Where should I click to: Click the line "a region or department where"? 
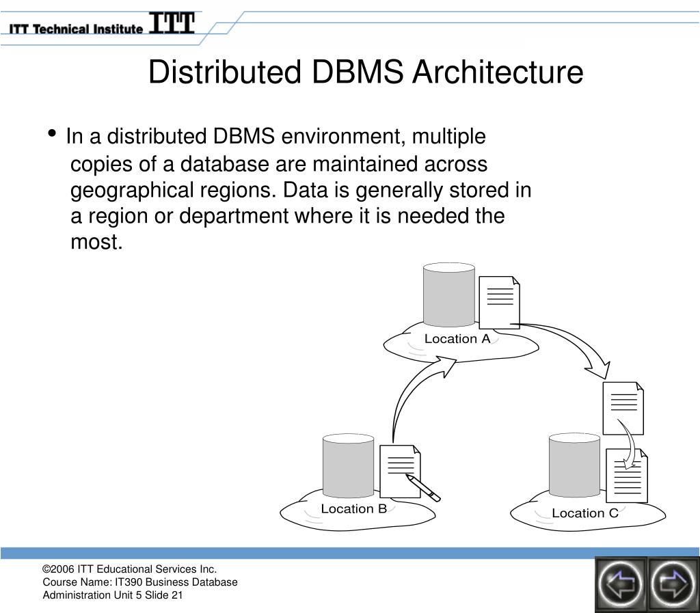tap(288, 216)
